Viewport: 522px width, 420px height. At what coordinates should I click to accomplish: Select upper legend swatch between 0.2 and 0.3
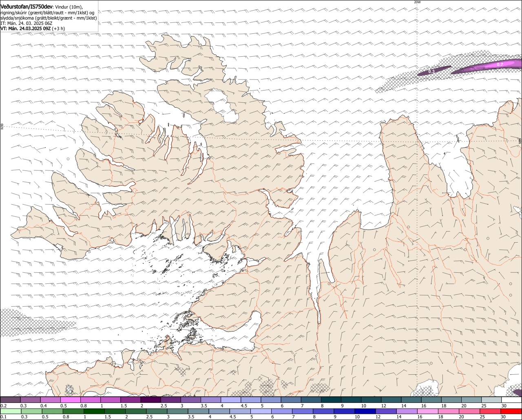pos(10,400)
